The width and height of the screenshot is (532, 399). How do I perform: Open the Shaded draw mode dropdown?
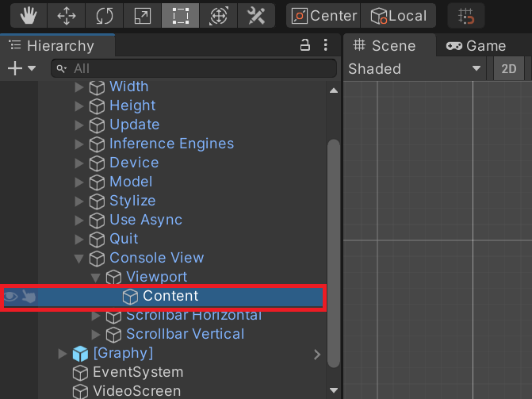pyautogui.click(x=415, y=69)
